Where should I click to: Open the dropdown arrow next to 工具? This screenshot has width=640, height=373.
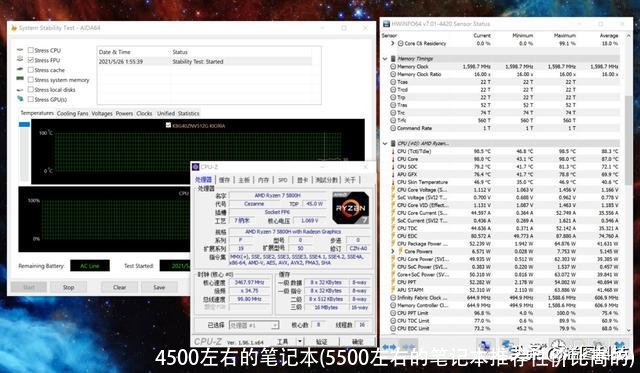click(300, 342)
